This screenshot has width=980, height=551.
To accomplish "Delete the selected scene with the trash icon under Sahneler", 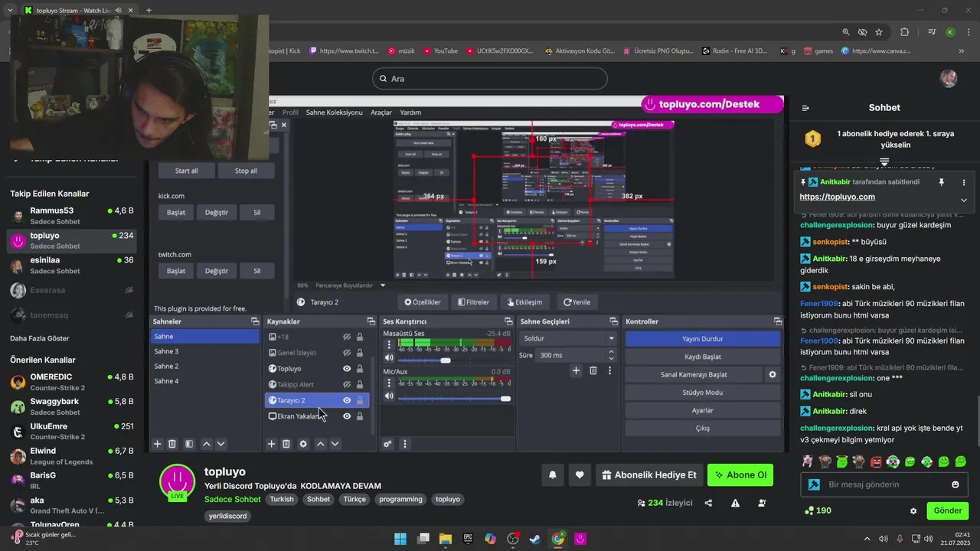I will (172, 444).
